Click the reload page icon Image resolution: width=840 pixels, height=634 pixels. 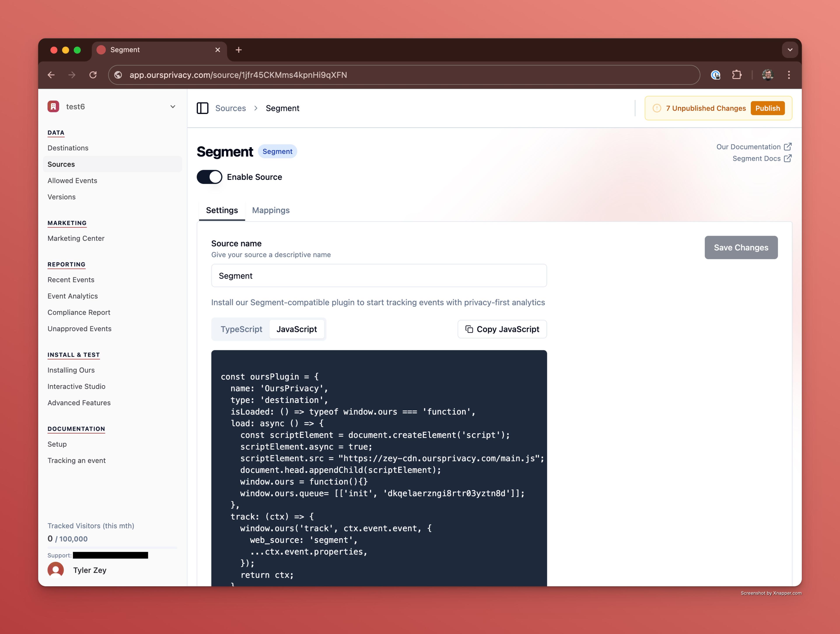tap(93, 75)
